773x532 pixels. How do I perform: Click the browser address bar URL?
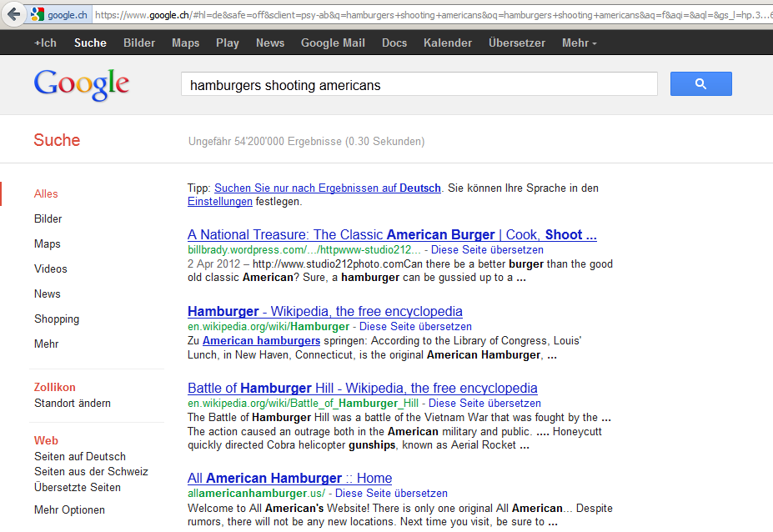(x=433, y=15)
